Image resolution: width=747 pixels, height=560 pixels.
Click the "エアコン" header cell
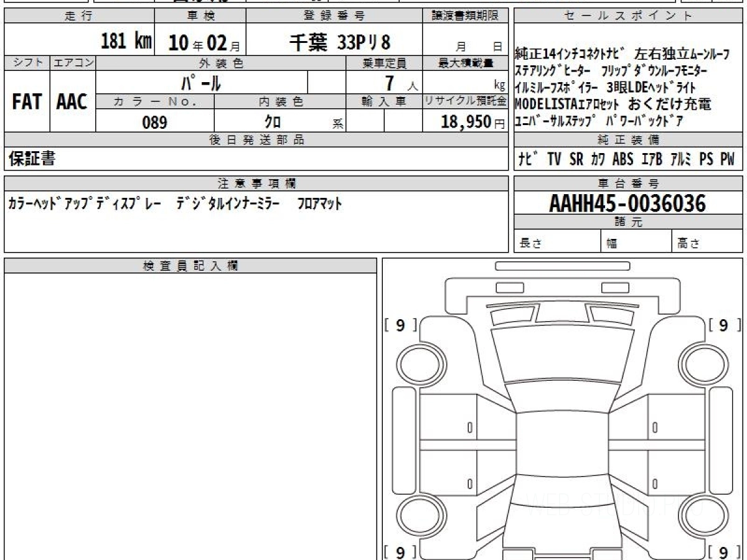click(x=73, y=63)
